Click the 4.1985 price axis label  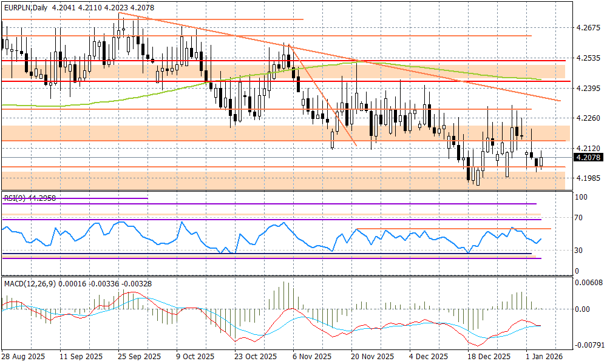(588, 178)
